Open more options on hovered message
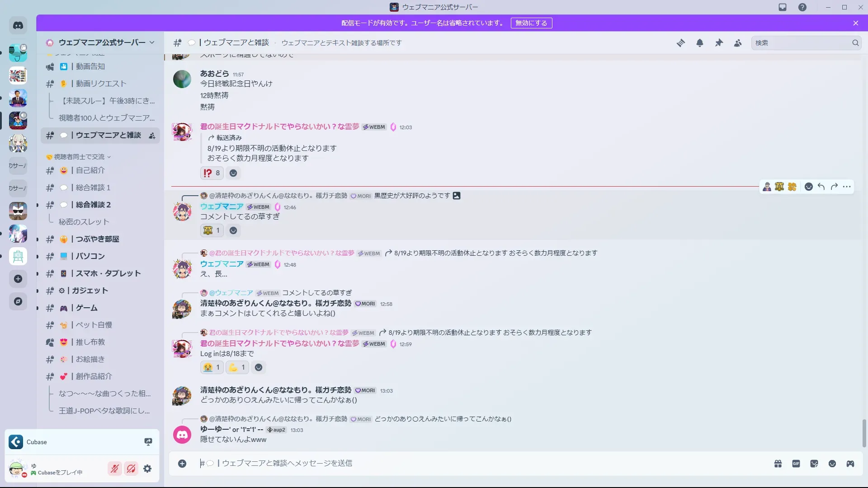868x488 pixels. (x=847, y=187)
